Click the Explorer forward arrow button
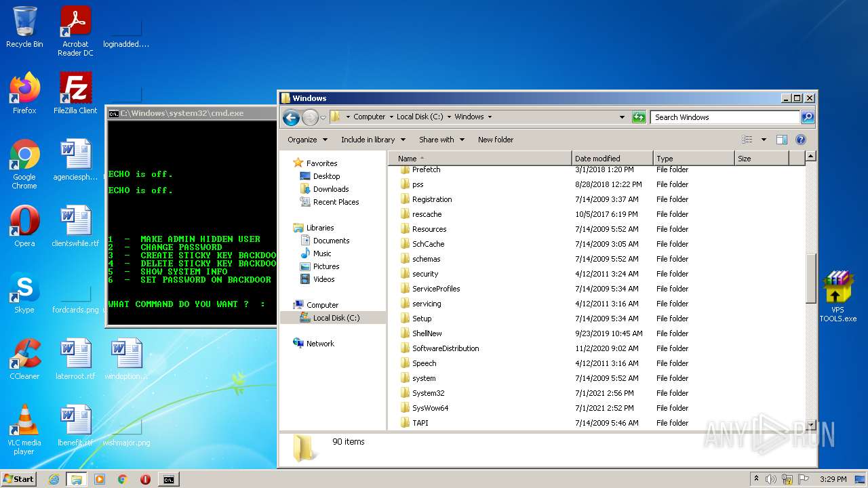 click(310, 117)
